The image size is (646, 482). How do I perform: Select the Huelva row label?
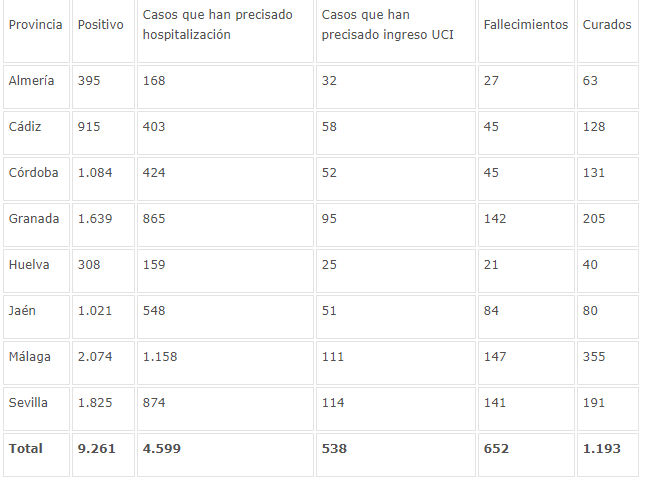coord(29,264)
